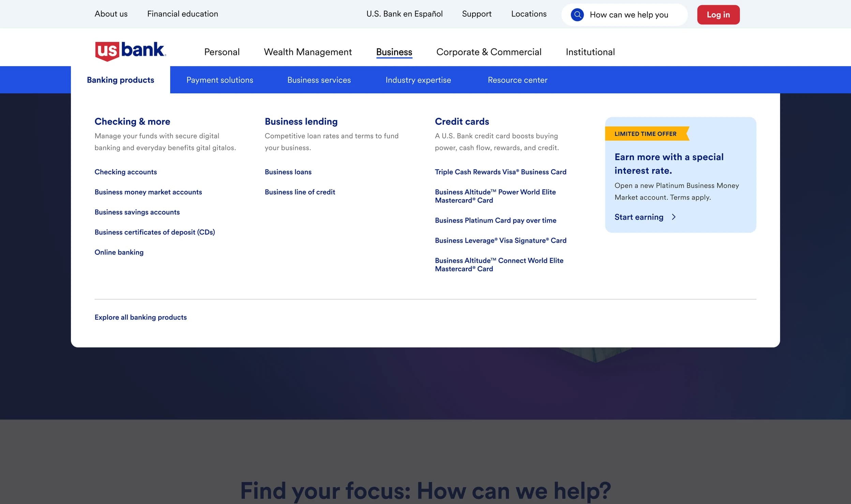Select Wealth Management nav item
The image size is (851, 504).
point(308,52)
